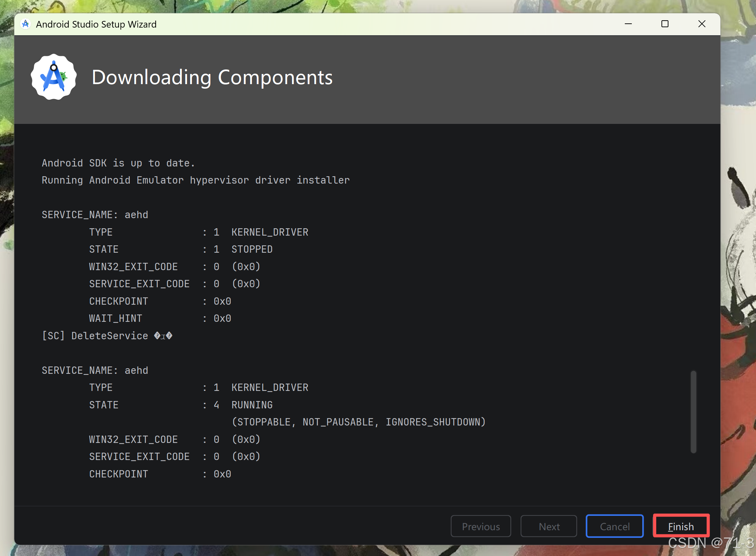Click the Android Studio Setup Wizard title text

coord(96,24)
